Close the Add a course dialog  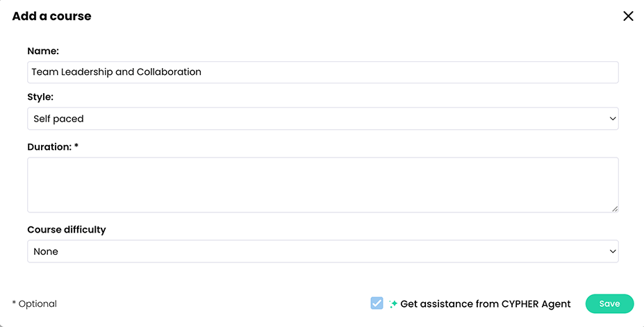coord(628,16)
